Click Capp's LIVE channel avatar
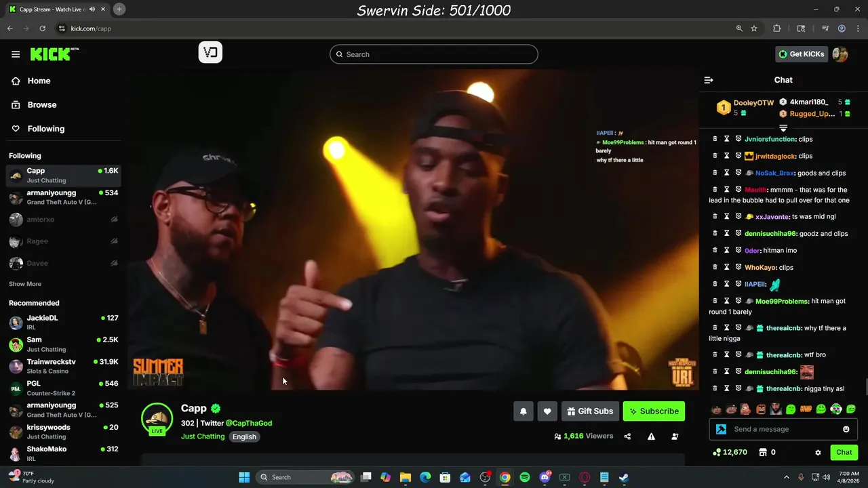The width and height of the screenshot is (868, 488). pos(157,419)
